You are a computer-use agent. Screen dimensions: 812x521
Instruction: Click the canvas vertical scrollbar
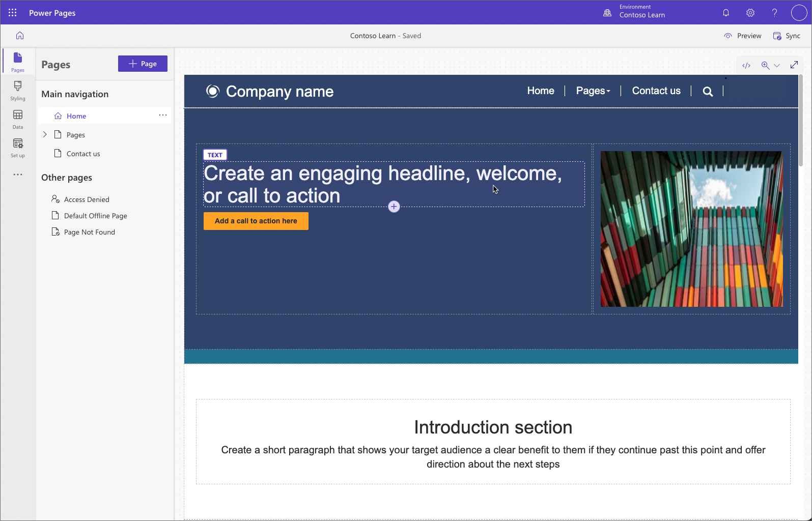click(801, 121)
